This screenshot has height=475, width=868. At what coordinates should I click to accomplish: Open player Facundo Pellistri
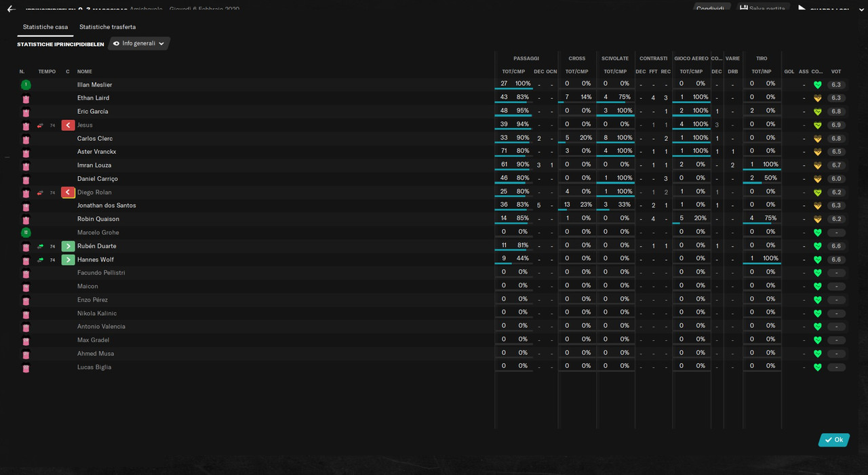coord(101,272)
